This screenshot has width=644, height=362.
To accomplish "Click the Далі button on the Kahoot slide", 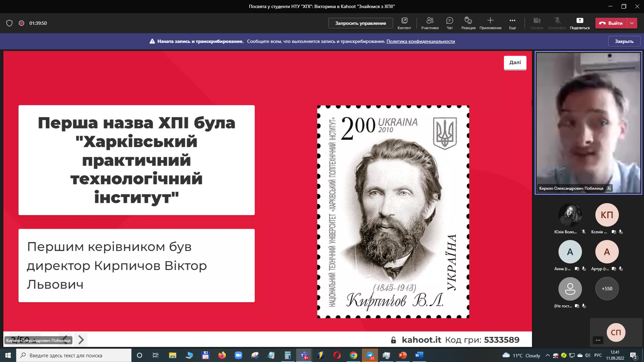I will tap(515, 63).
